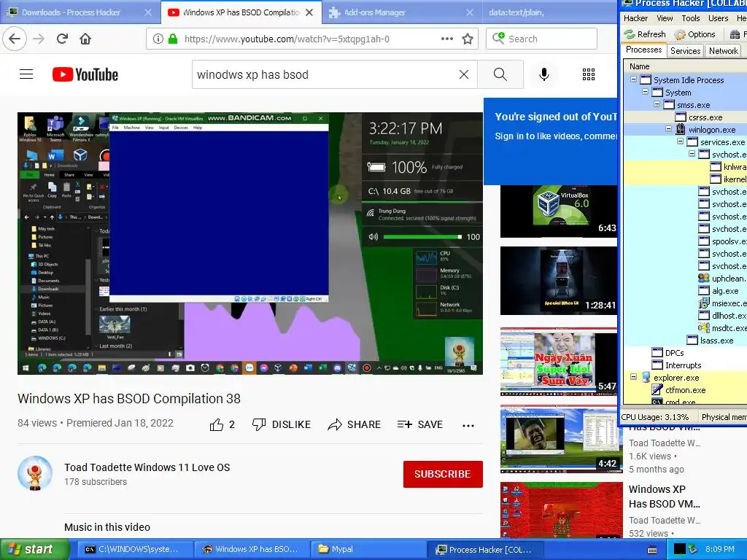Screen dimensions: 747x560
Task: Collapse the smss.exe tree node
Action: coord(657,104)
